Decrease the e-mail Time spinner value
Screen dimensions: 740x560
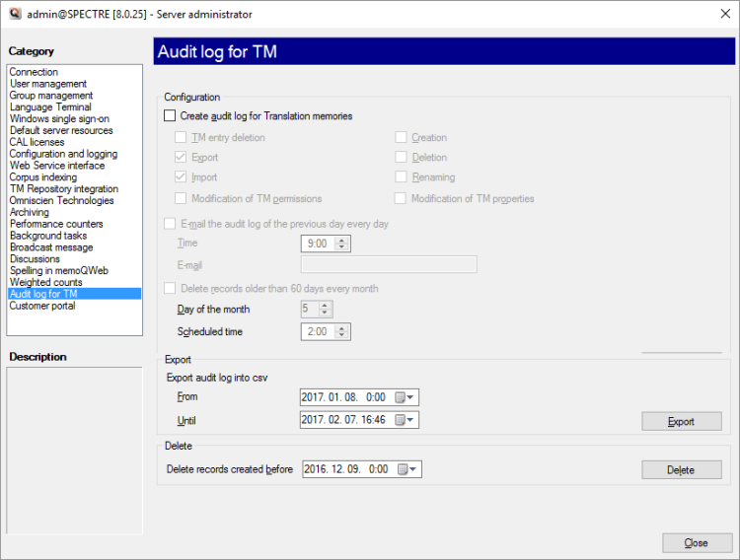341,246
